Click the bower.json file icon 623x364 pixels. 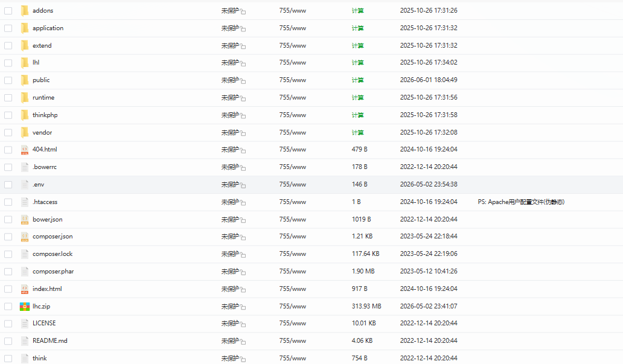coord(25,220)
